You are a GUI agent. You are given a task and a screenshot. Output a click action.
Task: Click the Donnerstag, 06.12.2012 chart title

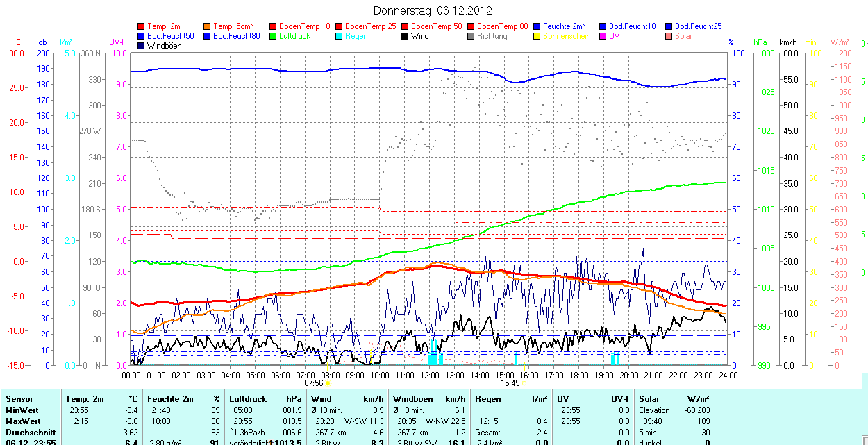click(x=433, y=10)
